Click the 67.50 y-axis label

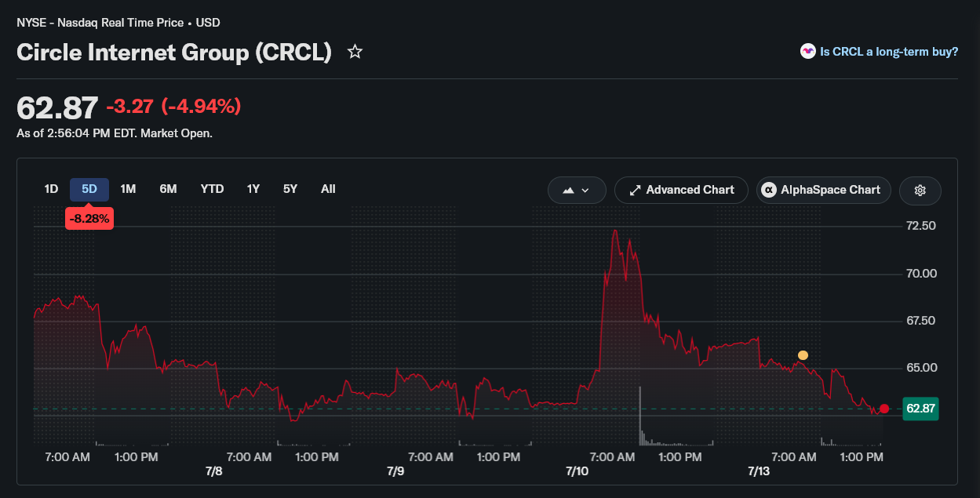coord(921,321)
